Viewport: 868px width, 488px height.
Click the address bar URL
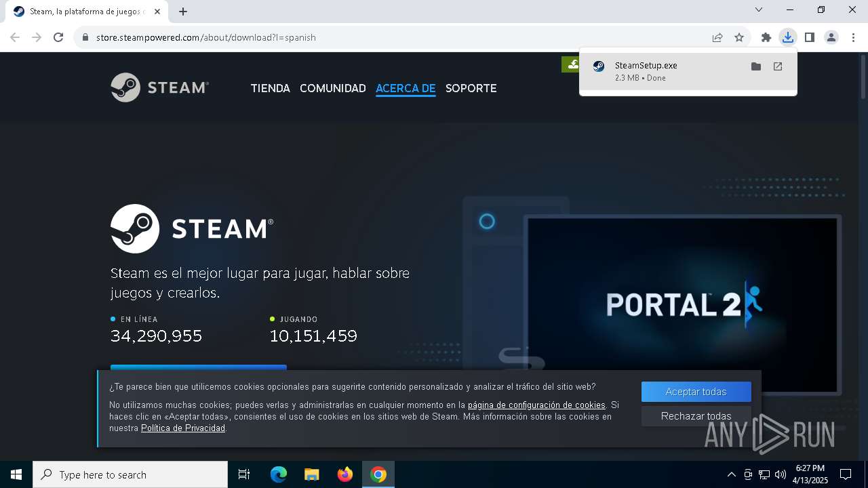[x=206, y=37]
